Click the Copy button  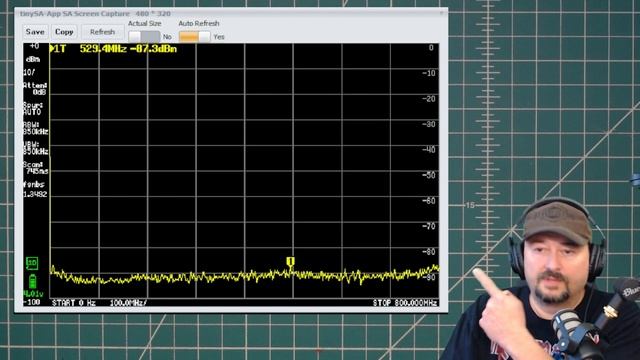tap(64, 32)
